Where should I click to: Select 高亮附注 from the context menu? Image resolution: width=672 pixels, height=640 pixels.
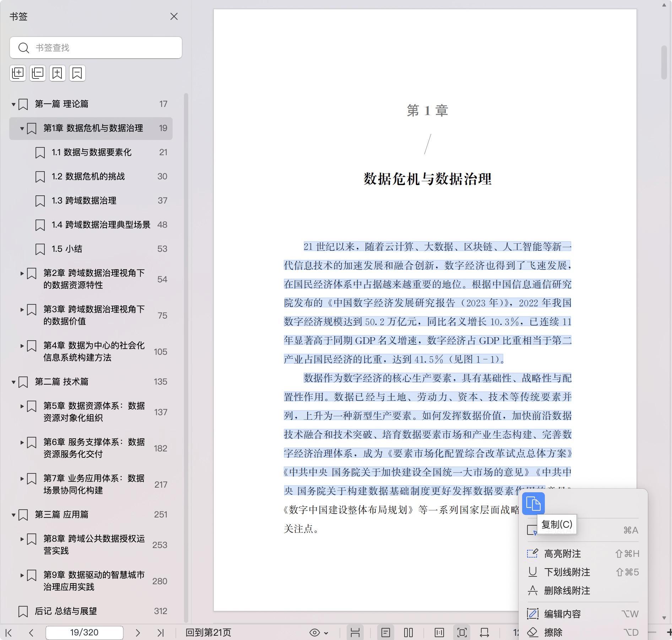[562, 554]
